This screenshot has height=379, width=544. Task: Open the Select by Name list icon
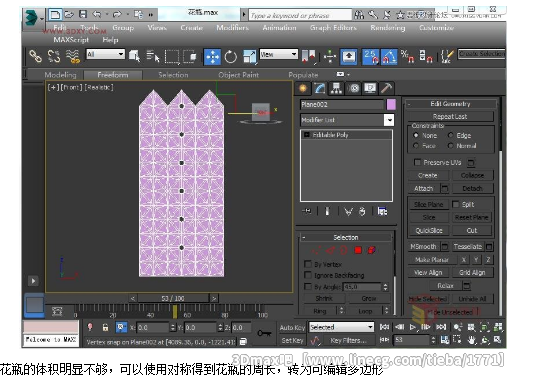point(153,56)
